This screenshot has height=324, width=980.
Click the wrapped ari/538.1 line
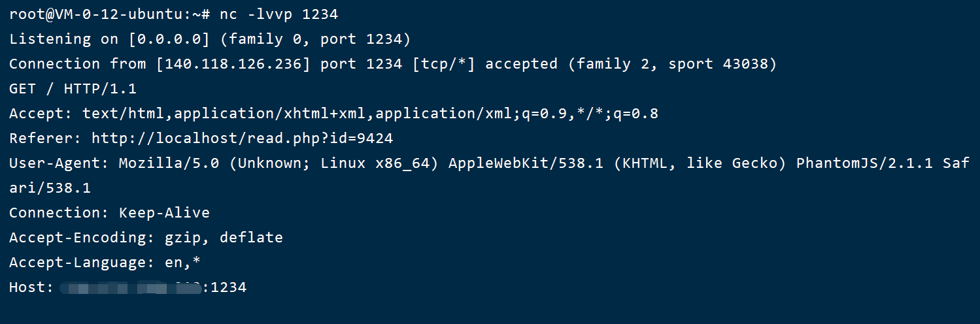pyautogui.click(x=50, y=188)
